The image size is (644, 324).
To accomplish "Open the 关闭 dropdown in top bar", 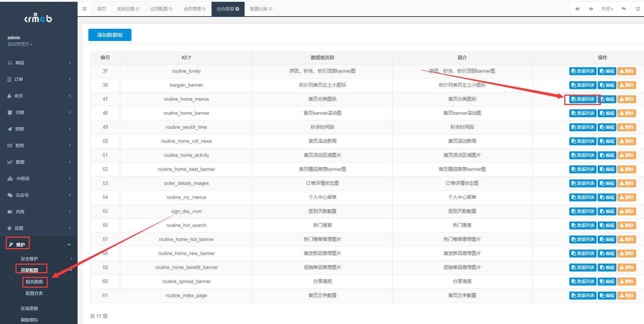I will (607, 9).
